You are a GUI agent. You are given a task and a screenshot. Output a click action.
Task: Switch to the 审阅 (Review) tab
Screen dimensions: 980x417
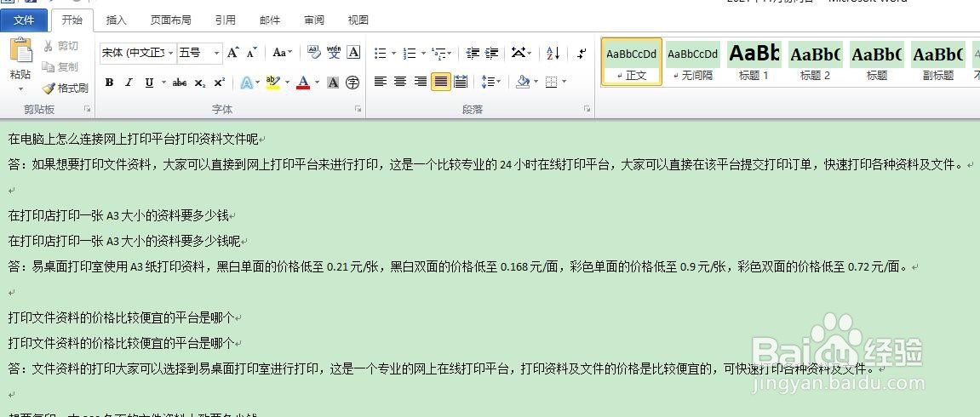(314, 20)
